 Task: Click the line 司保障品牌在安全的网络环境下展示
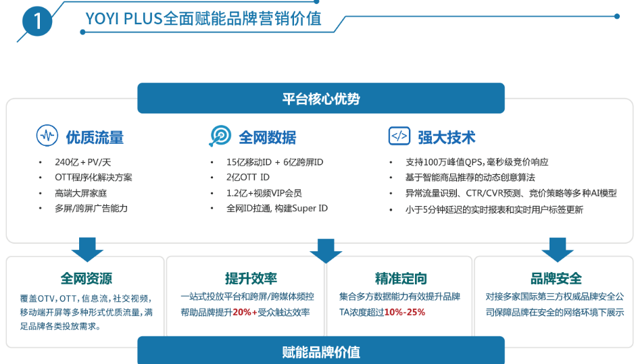pyautogui.click(x=554, y=312)
